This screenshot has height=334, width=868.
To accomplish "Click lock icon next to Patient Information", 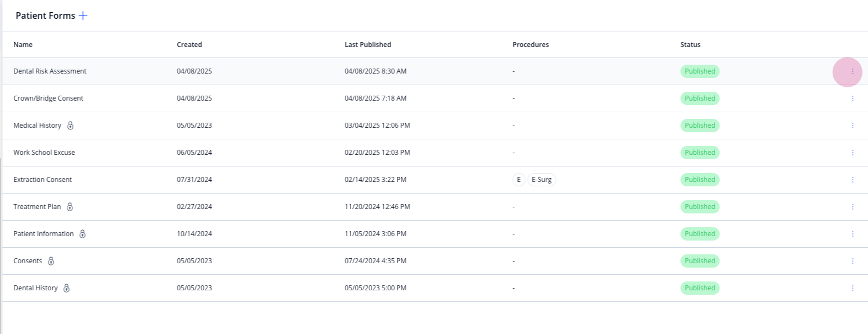I will click(82, 234).
